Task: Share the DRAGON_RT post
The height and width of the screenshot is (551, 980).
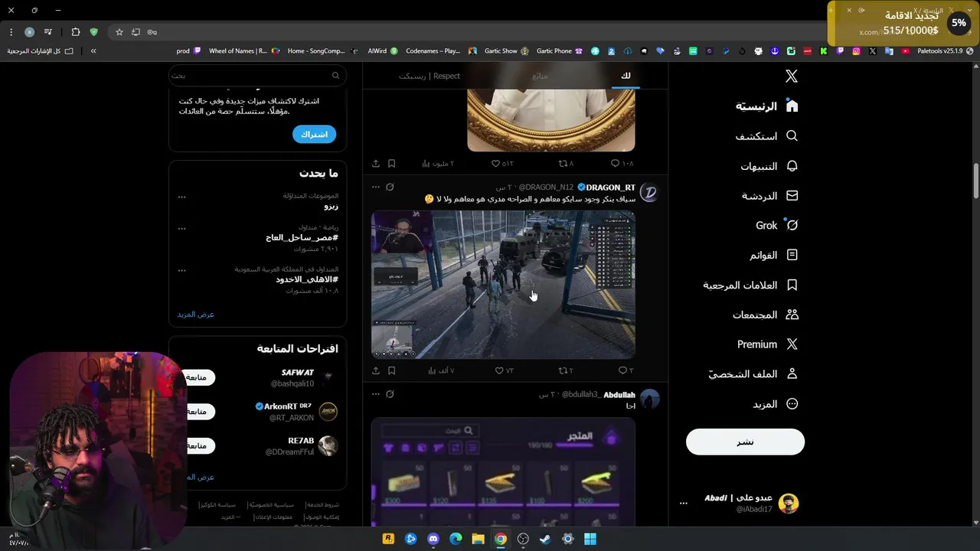Action: pos(376,370)
